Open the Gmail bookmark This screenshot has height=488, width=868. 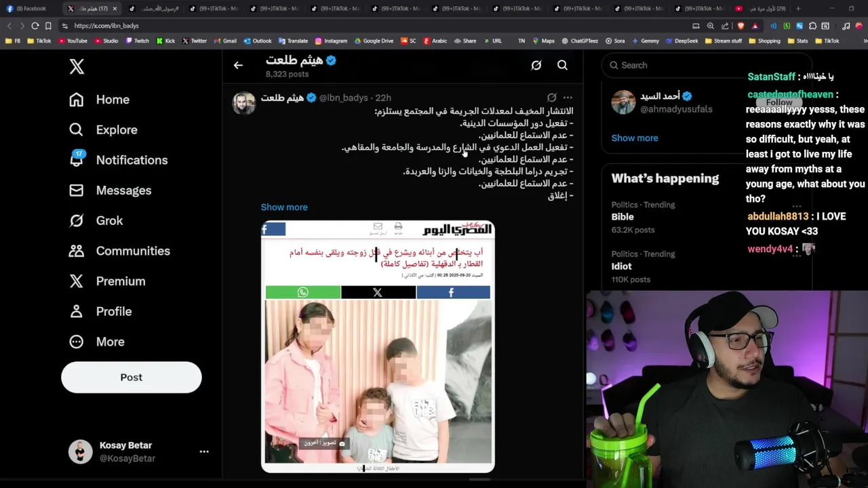coord(225,41)
